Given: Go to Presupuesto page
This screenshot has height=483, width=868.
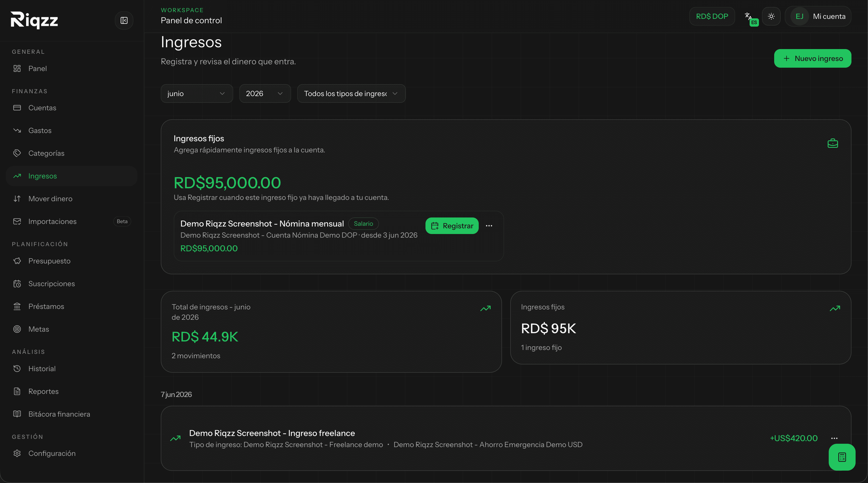Looking at the screenshot, I should point(71,261).
